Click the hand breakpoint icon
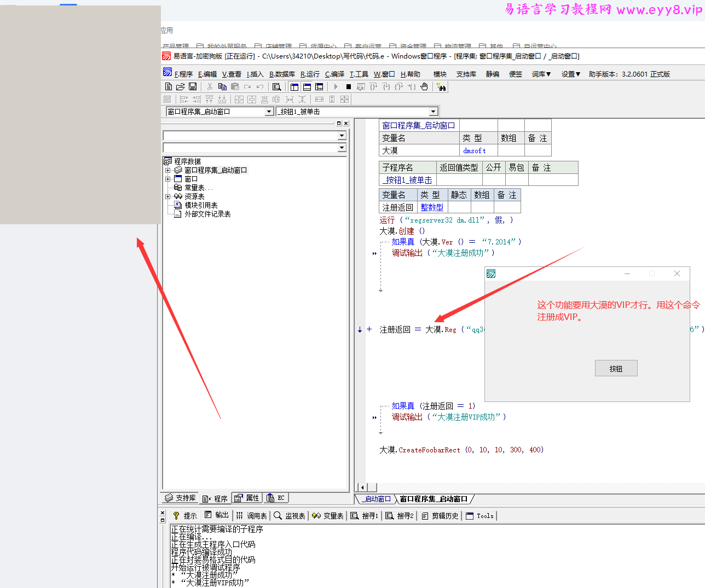Image resolution: width=705 pixels, height=588 pixels. click(424, 86)
